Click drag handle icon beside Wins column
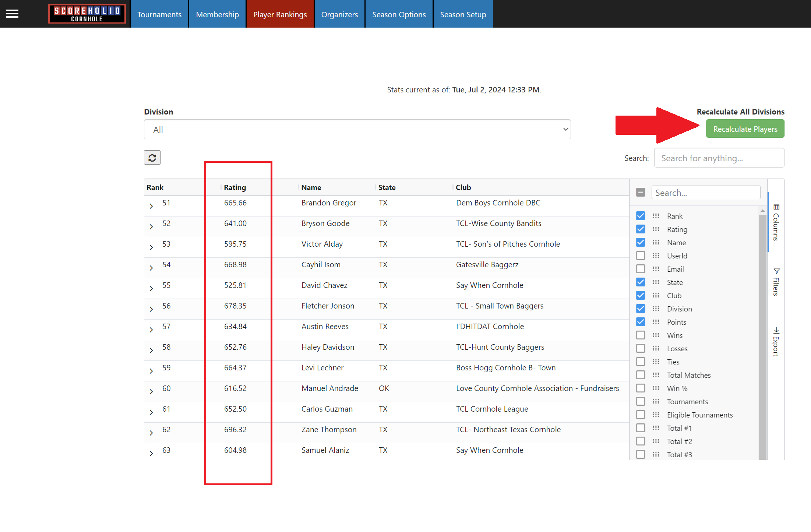 click(656, 335)
